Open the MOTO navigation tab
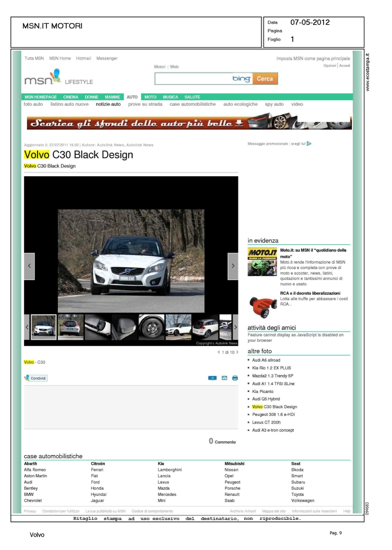The height and width of the screenshot is (550, 392). (x=150, y=97)
